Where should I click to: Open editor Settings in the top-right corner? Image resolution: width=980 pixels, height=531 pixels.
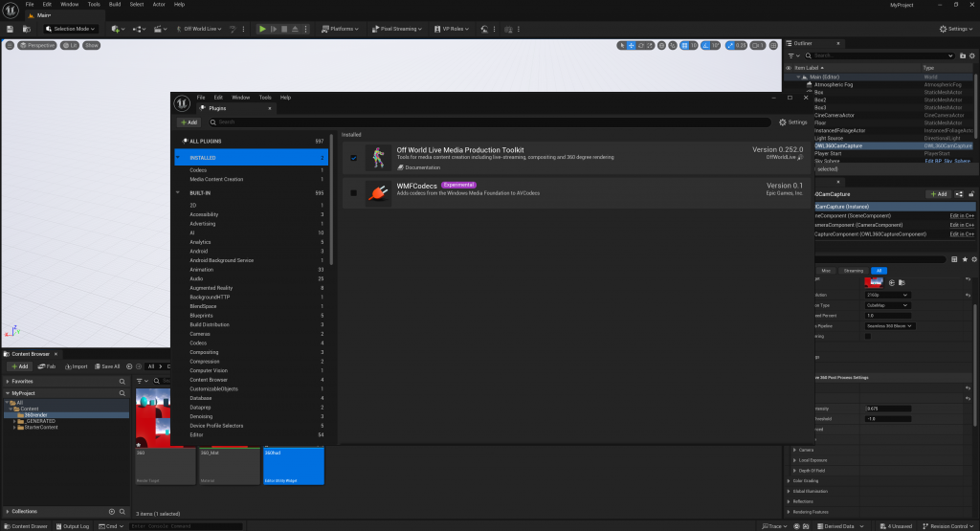pos(956,29)
